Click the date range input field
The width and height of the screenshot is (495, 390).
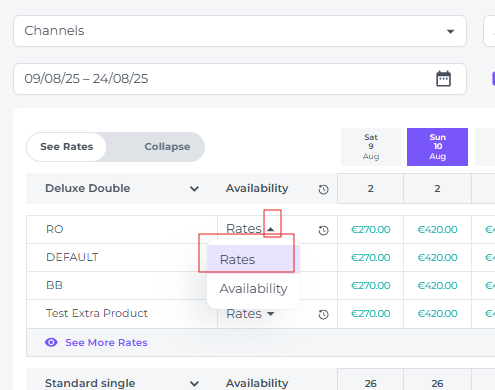click(240, 79)
